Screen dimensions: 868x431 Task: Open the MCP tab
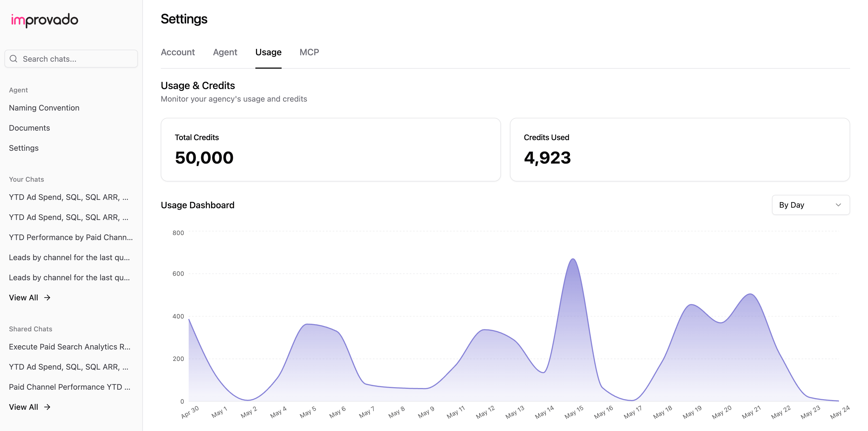[309, 52]
